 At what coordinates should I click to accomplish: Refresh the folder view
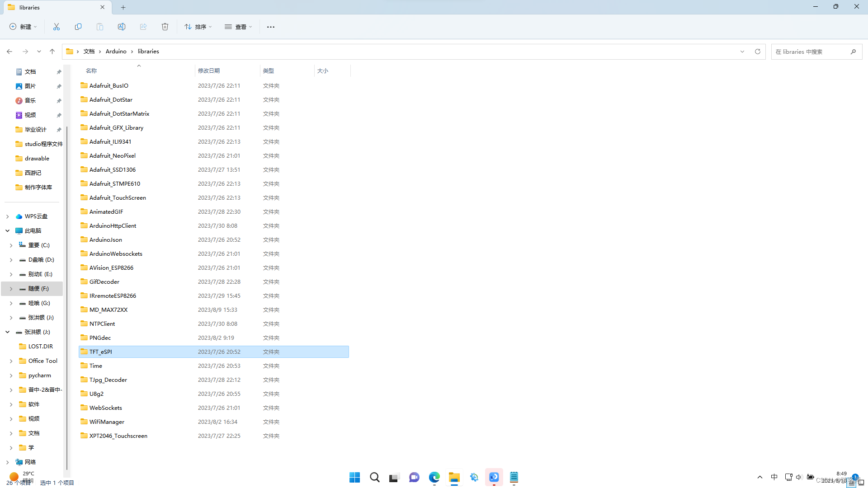(x=757, y=52)
